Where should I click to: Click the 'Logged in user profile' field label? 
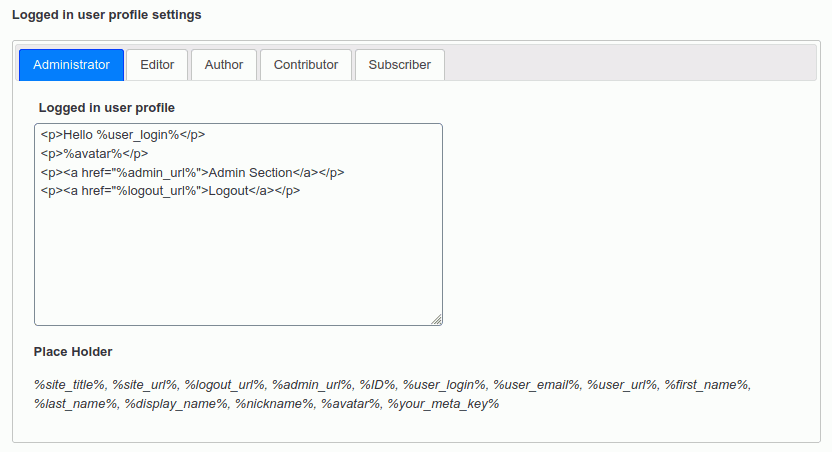click(107, 107)
